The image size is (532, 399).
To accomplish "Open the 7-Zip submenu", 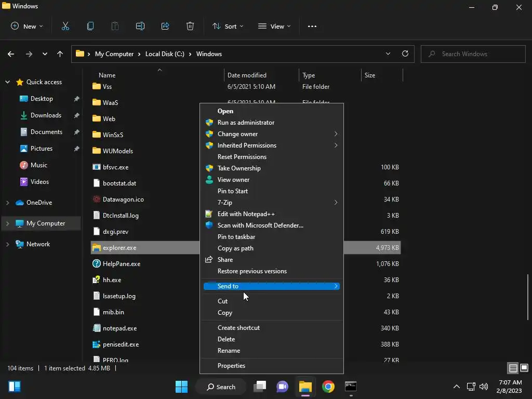I will pos(271,203).
